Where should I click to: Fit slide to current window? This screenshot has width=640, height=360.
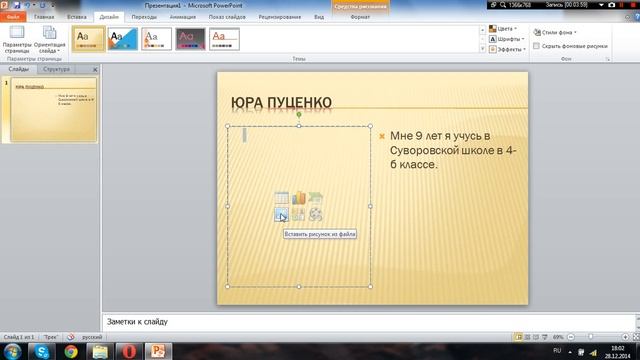click(636, 337)
